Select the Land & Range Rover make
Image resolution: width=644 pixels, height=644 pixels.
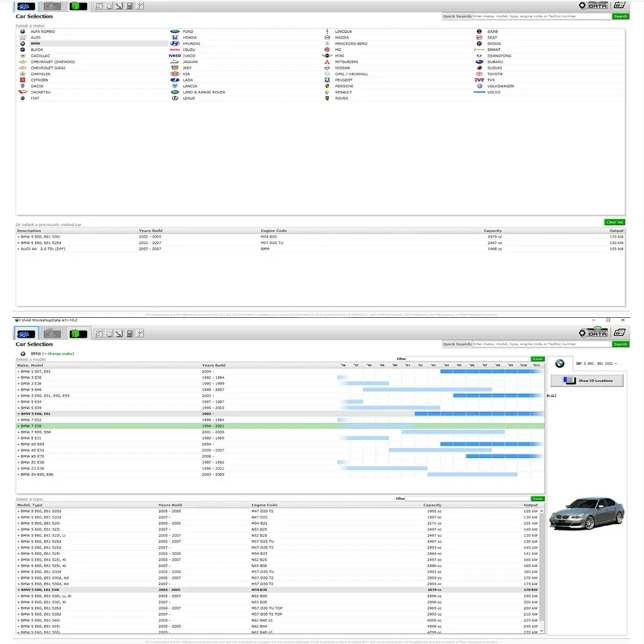[204, 92]
